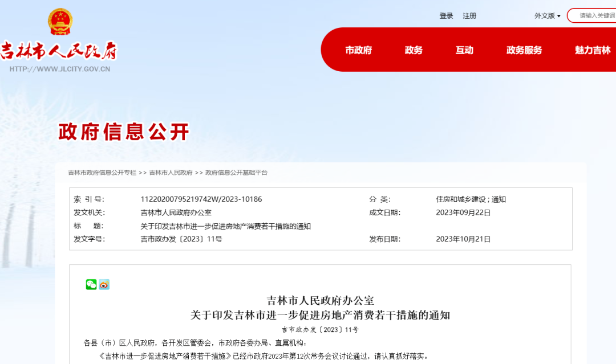Open 吉林市政府信息公开专栏 breadcrumb link
The image size is (616, 364).
[102, 173]
